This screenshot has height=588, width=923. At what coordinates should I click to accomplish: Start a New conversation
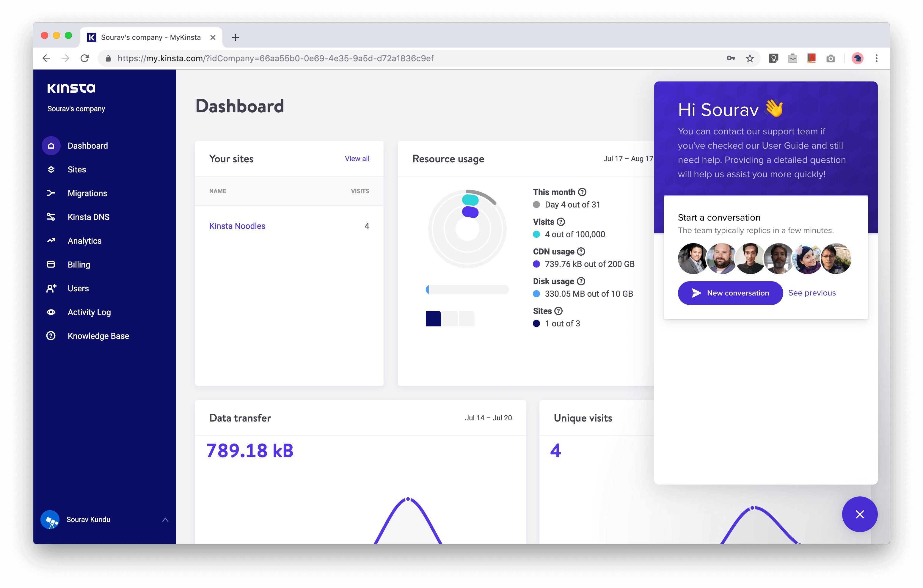pos(730,293)
